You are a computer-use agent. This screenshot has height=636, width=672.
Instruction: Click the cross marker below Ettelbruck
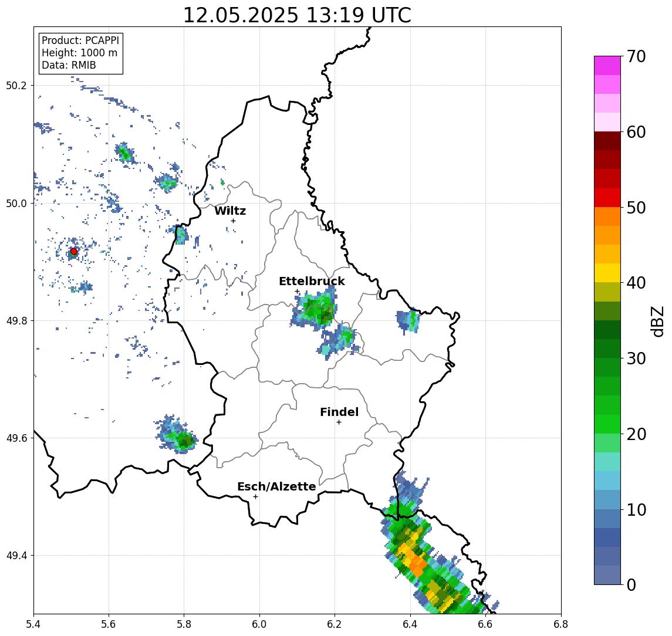click(297, 292)
